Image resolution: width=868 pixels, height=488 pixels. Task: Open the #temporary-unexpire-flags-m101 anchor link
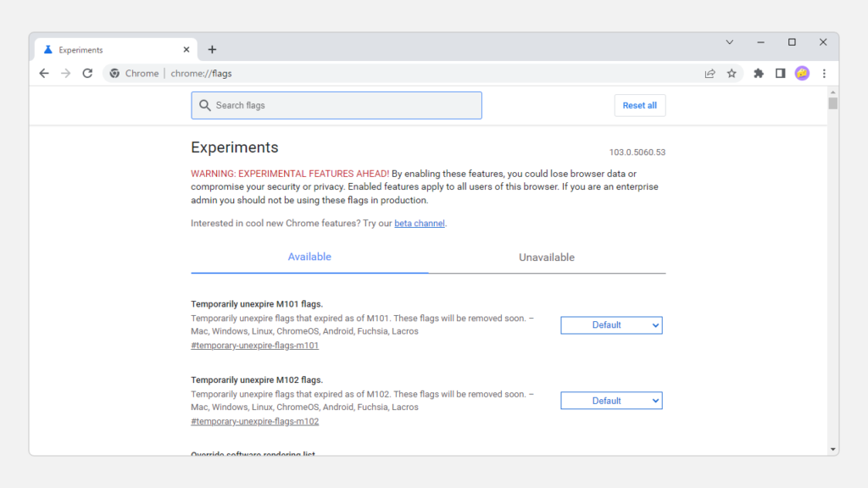point(254,346)
